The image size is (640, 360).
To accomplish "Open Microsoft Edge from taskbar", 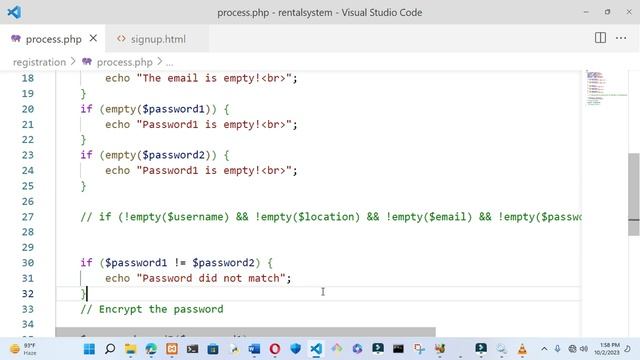I will point(151,349).
